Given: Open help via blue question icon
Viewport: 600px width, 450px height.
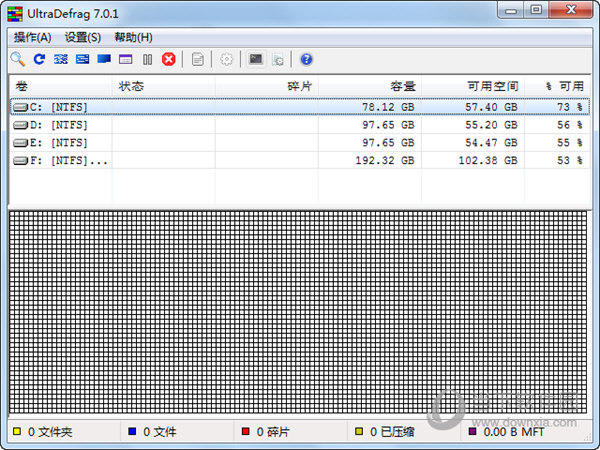Looking at the screenshot, I should point(306,59).
